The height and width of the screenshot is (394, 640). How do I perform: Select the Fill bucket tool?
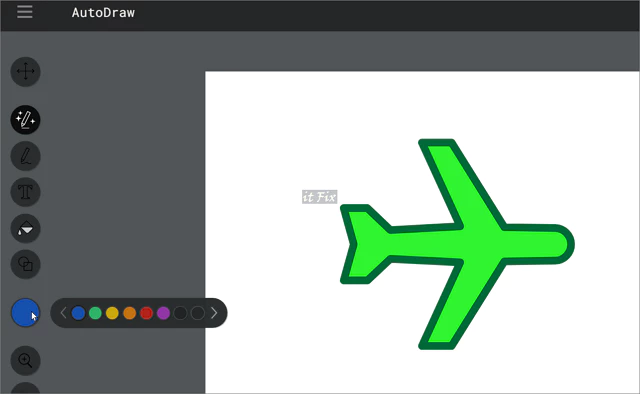coord(25,228)
